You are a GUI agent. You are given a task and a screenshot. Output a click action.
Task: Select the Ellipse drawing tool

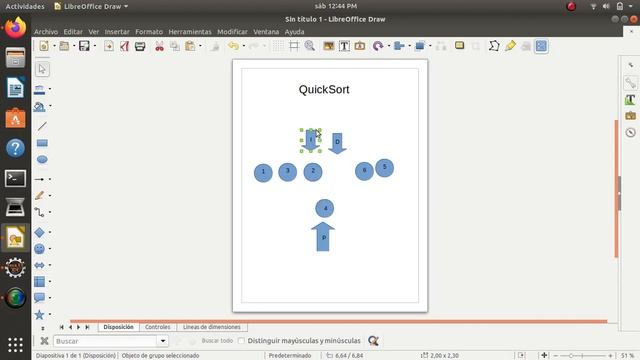(x=42, y=160)
